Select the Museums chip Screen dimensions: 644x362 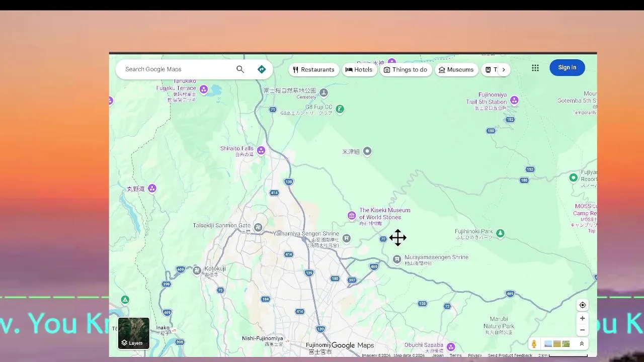tap(456, 70)
